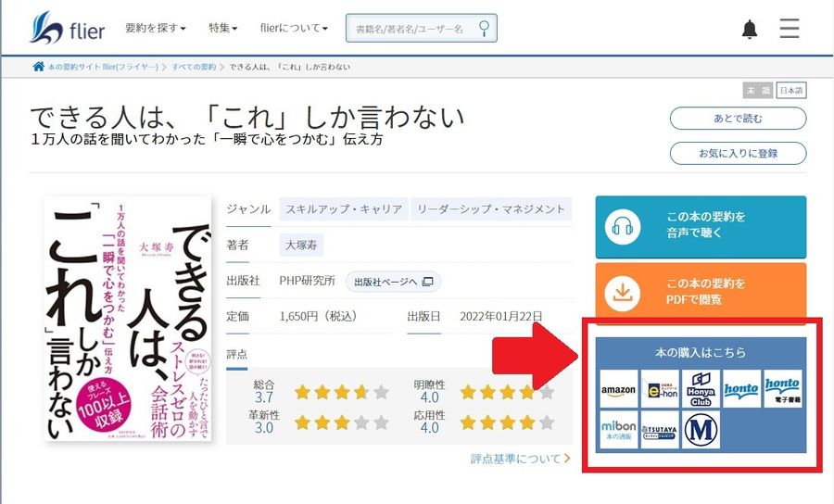834x504 pixels.
Task: Click the external link icon on 出版社ページへ
Action: tap(427, 282)
